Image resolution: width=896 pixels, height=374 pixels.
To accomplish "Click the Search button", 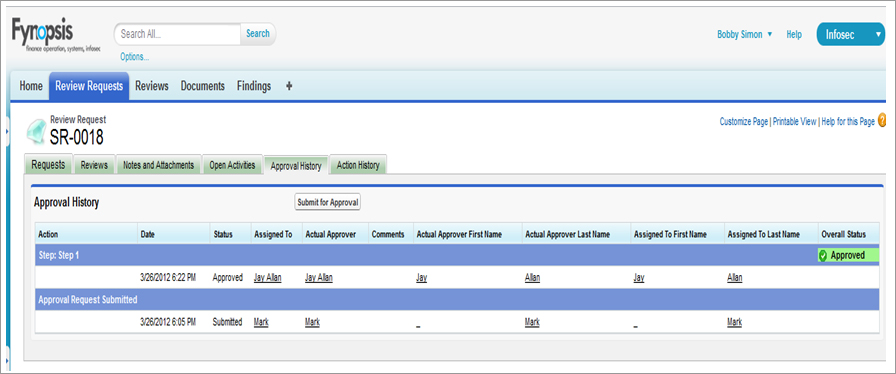I will pos(258,34).
